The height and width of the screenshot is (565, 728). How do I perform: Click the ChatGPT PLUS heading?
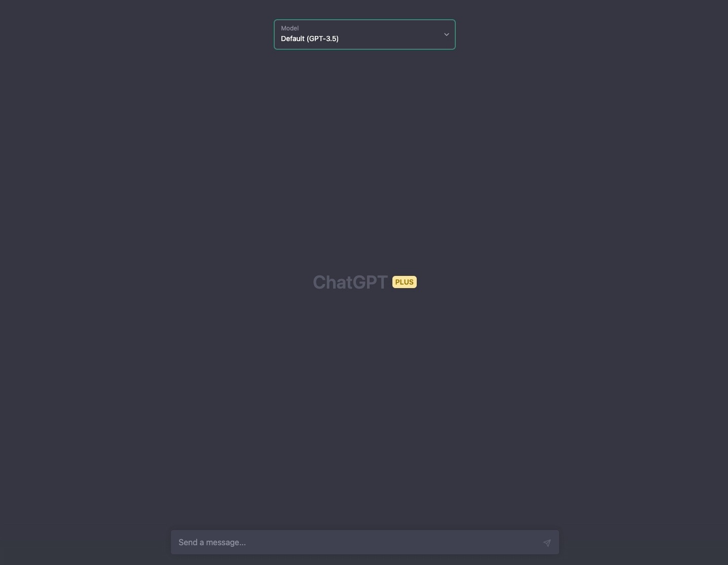(x=365, y=282)
